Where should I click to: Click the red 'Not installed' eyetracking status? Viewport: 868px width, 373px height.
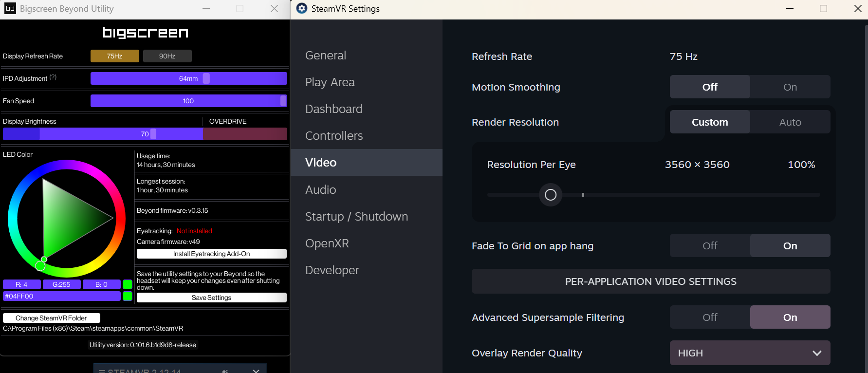[x=194, y=231]
